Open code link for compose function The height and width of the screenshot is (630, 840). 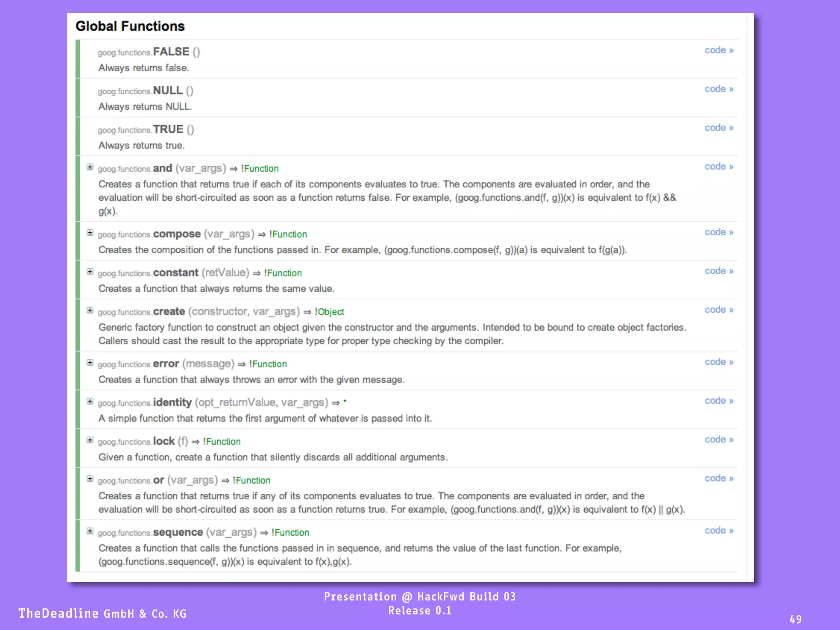[x=719, y=232]
